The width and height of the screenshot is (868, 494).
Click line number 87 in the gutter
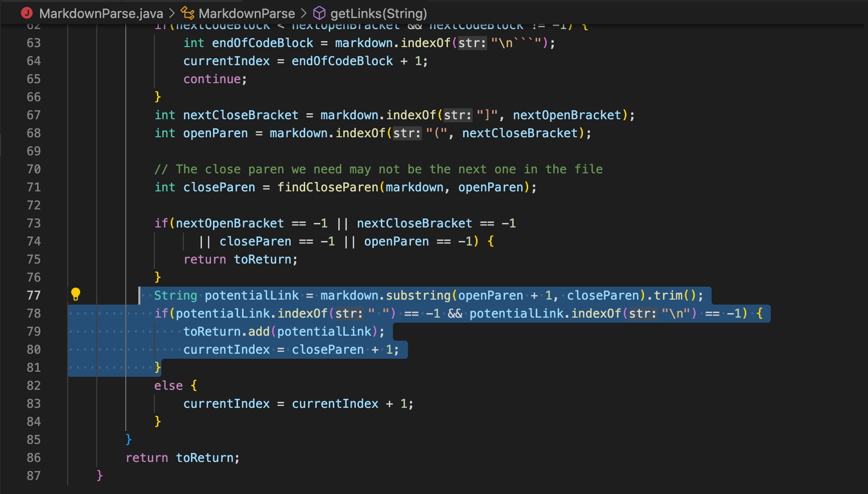point(34,476)
